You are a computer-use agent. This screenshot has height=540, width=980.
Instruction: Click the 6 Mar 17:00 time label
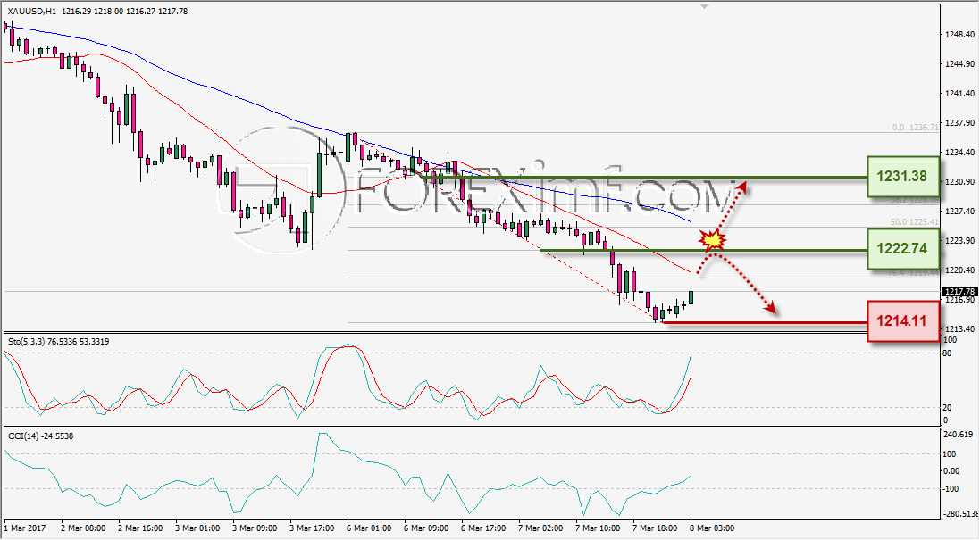(x=483, y=528)
